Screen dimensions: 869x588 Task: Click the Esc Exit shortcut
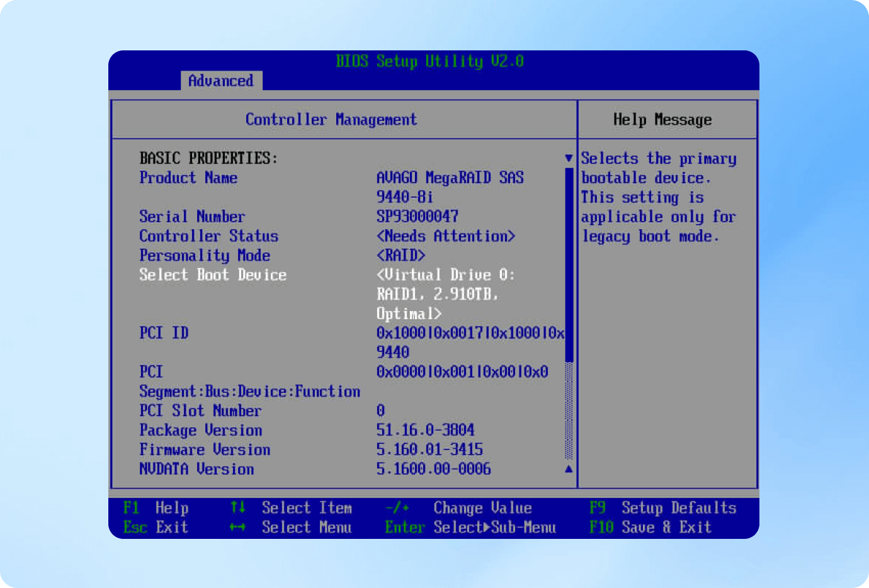coord(156,528)
